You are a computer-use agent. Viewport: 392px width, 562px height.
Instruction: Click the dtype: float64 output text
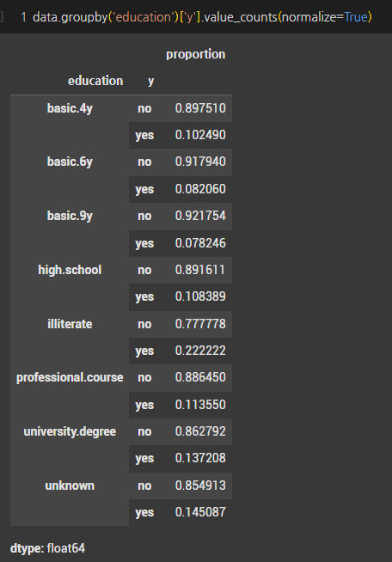tap(47, 548)
